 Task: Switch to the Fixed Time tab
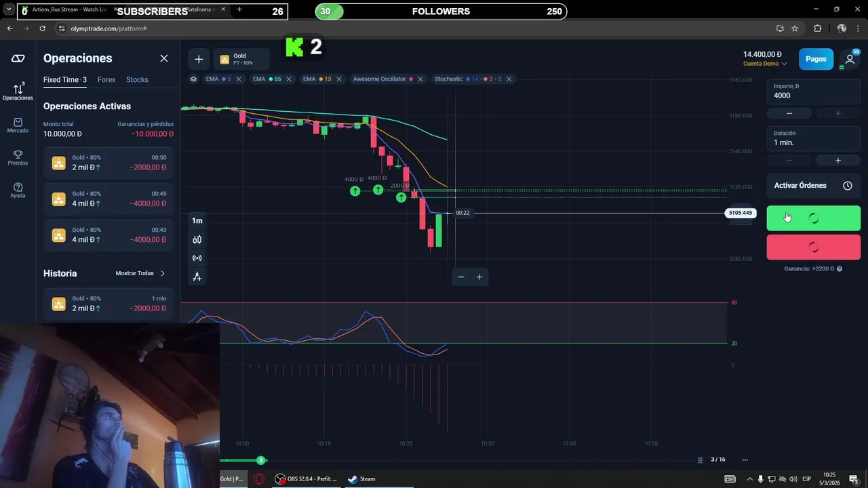pos(64,79)
